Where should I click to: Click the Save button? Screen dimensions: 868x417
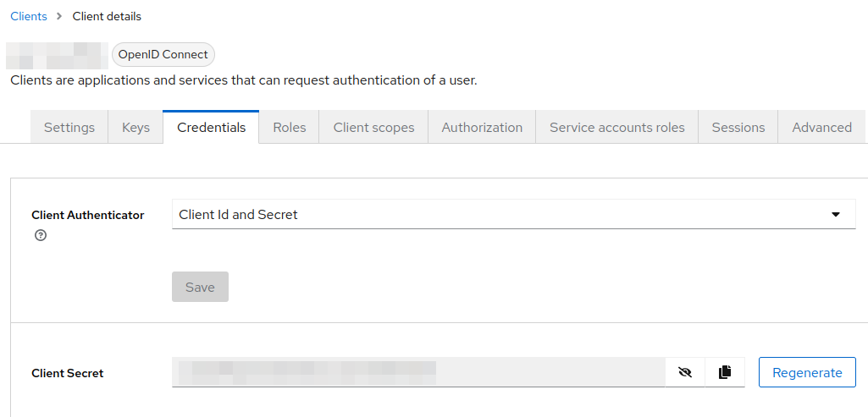coord(200,287)
